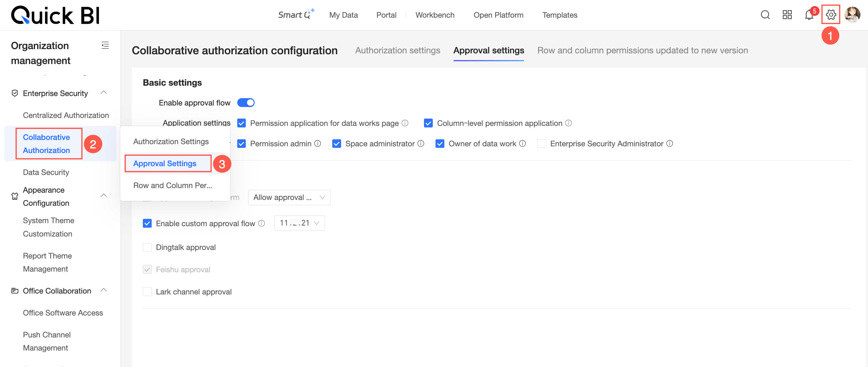Click info icon next to Enable custom approval flow
The width and height of the screenshot is (868, 367).
pos(262,223)
